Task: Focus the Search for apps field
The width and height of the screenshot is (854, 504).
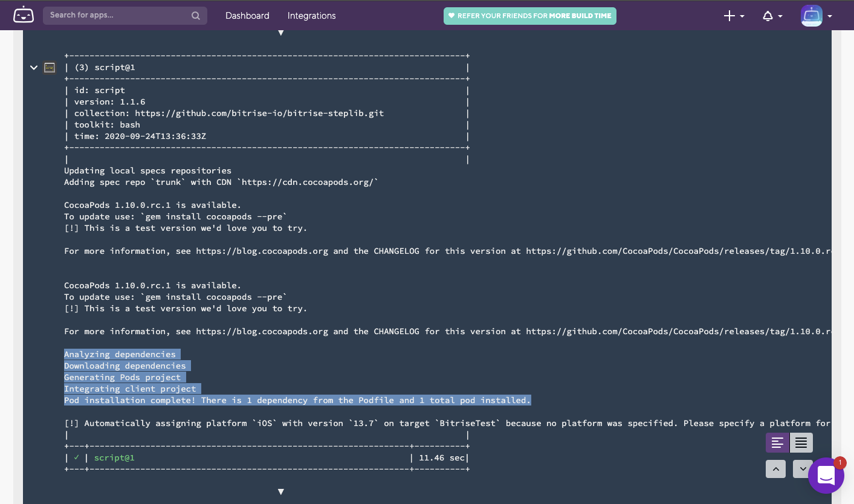Action: click(125, 16)
